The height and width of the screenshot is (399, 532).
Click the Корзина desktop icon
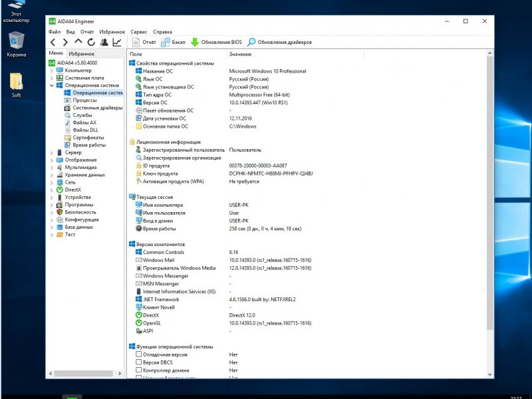(x=16, y=45)
